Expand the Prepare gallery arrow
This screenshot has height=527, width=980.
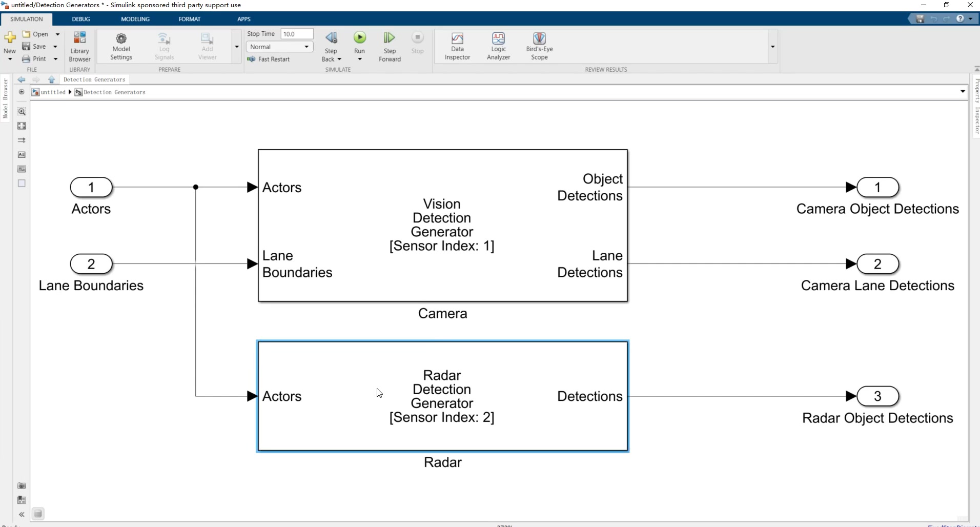pyautogui.click(x=237, y=47)
